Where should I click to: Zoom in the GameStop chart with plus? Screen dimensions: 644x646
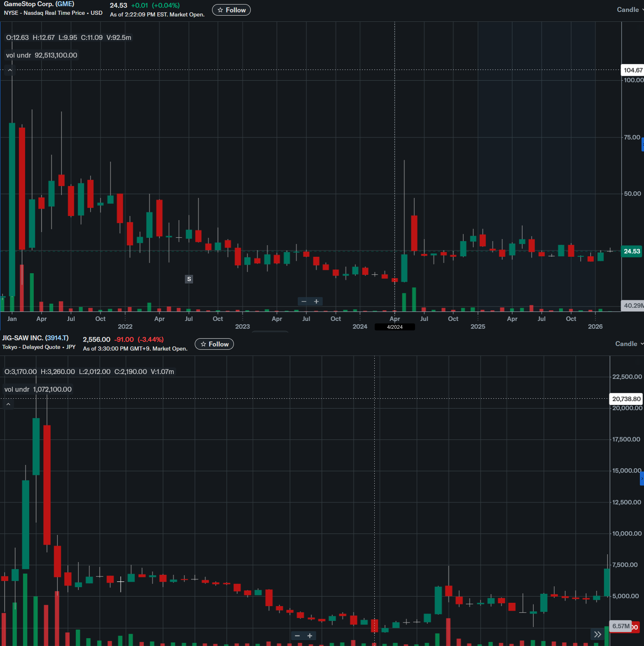click(316, 302)
